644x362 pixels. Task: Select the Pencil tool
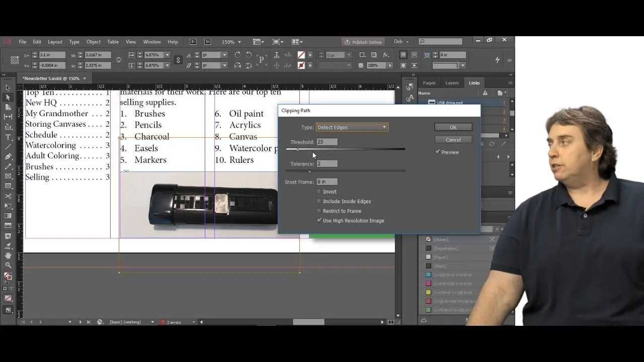point(8,166)
